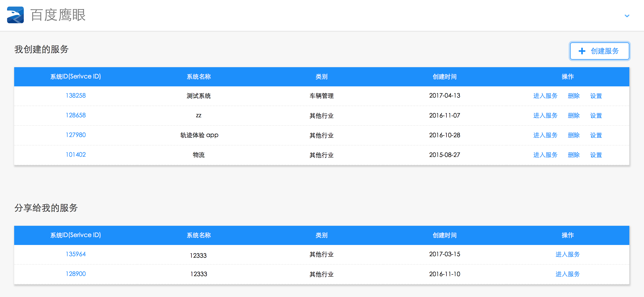Delete the 物流 service
Image resolution: width=644 pixels, height=297 pixels.
[573, 155]
